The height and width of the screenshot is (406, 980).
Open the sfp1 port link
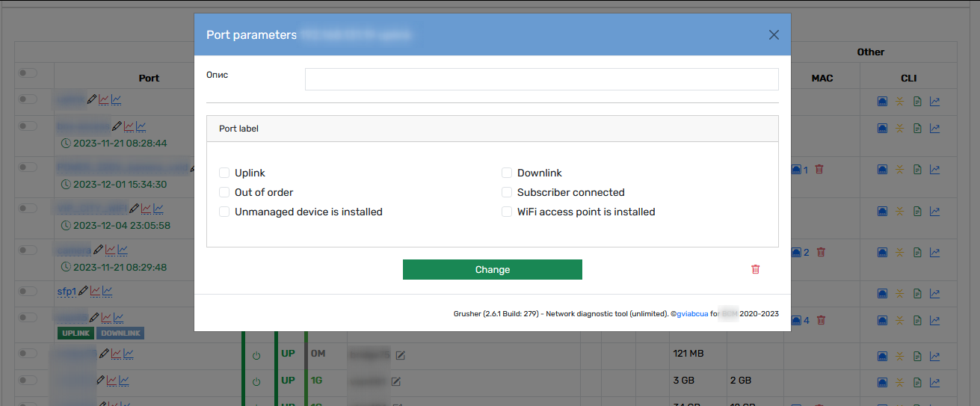click(x=67, y=292)
